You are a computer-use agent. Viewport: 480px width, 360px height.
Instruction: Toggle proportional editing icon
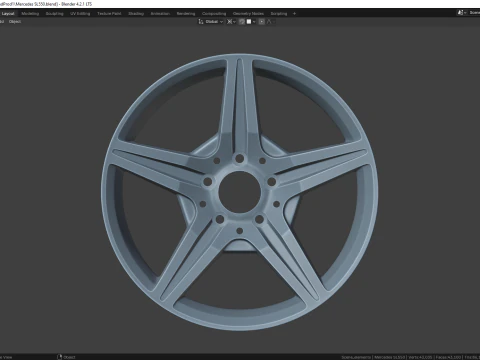coord(262,22)
